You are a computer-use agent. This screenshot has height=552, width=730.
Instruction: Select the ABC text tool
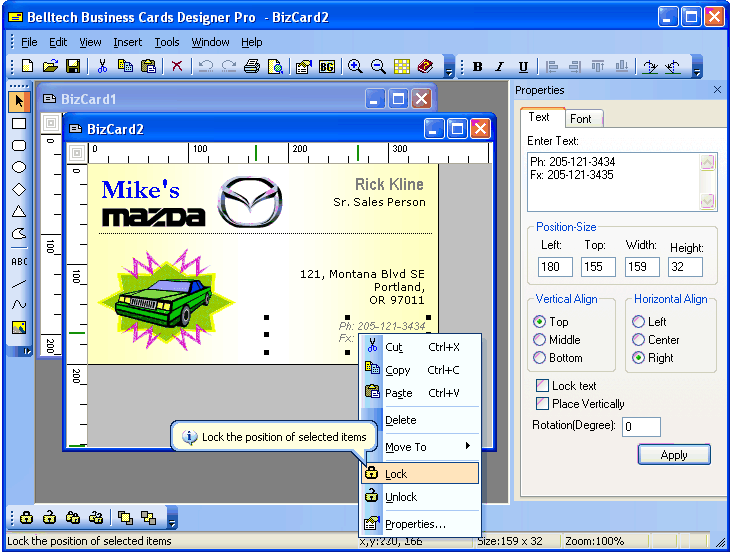click(19, 262)
